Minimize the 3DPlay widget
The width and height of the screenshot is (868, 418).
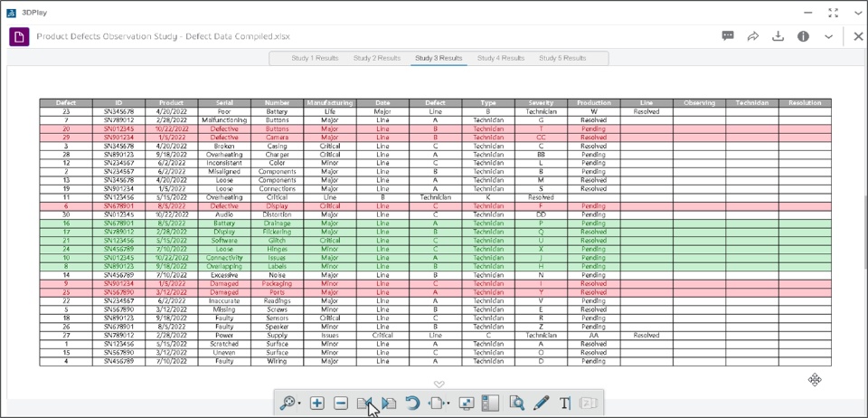click(808, 13)
